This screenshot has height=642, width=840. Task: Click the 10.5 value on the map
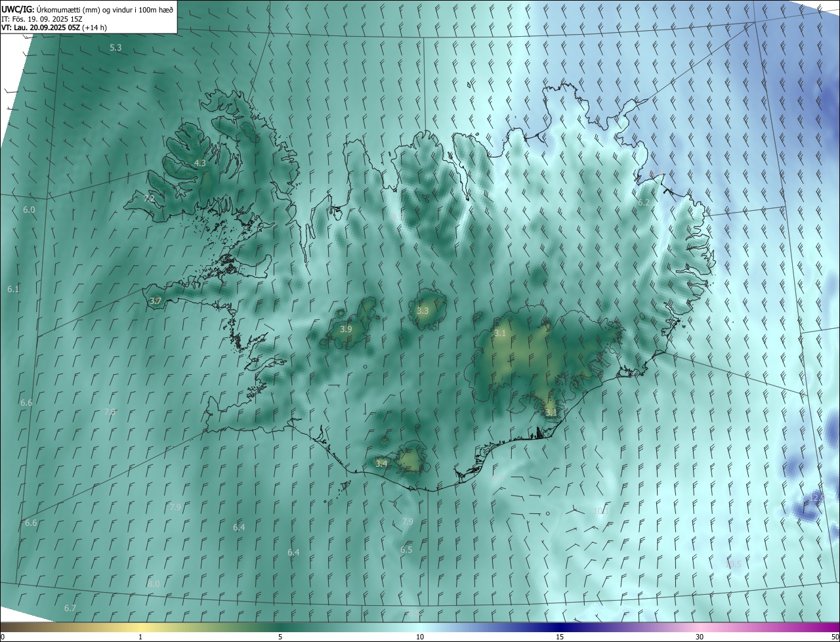(x=734, y=565)
